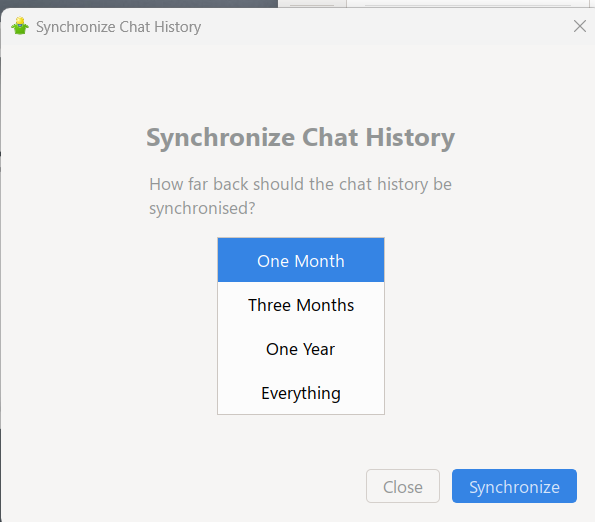The width and height of the screenshot is (595, 522).
Task: Select the One Month option
Action: (x=301, y=260)
